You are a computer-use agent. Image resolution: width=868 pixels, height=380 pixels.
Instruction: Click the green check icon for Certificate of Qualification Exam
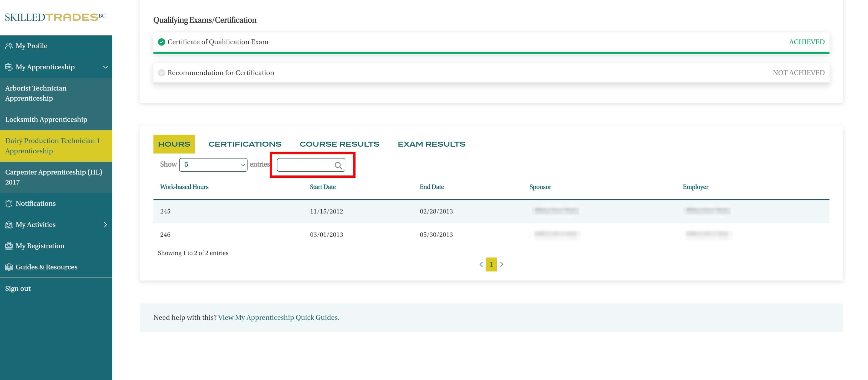(x=161, y=42)
